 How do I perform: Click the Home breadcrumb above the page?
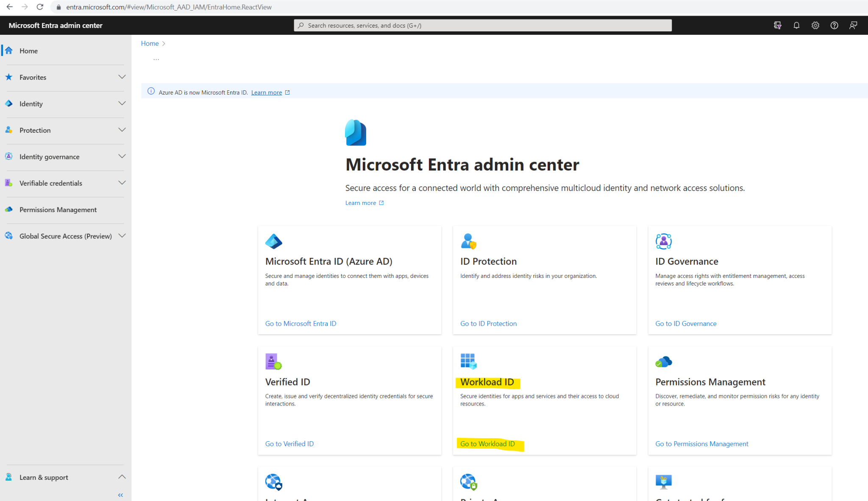point(150,43)
